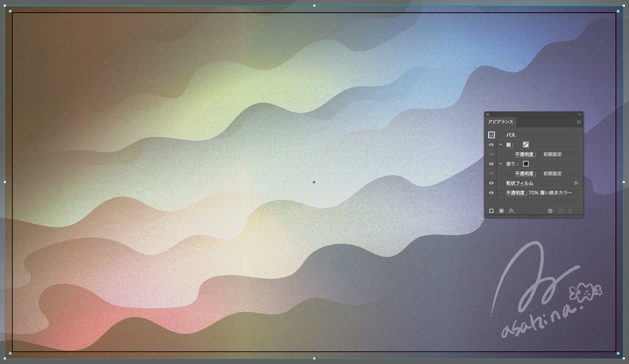Click the top-center bounding box handle

(314, 6)
